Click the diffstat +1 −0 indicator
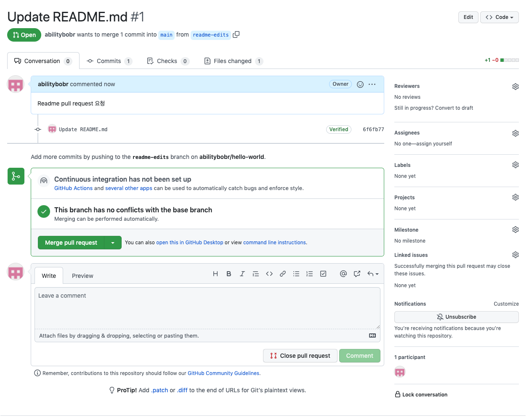The height and width of the screenshot is (420, 529). click(502, 60)
